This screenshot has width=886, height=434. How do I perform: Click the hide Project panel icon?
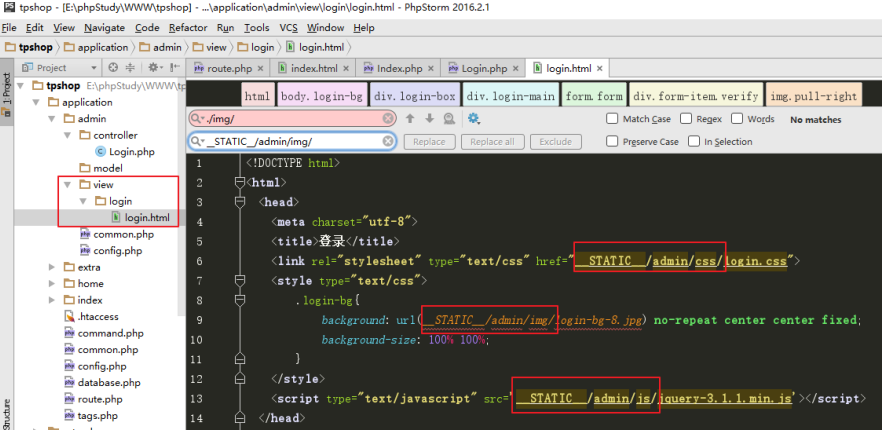click(x=175, y=68)
